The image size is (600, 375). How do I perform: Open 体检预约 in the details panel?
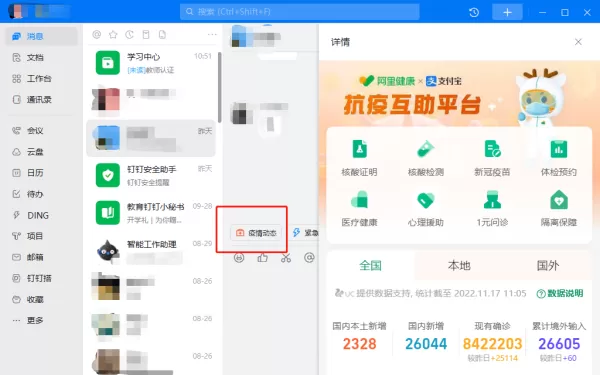pos(559,158)
